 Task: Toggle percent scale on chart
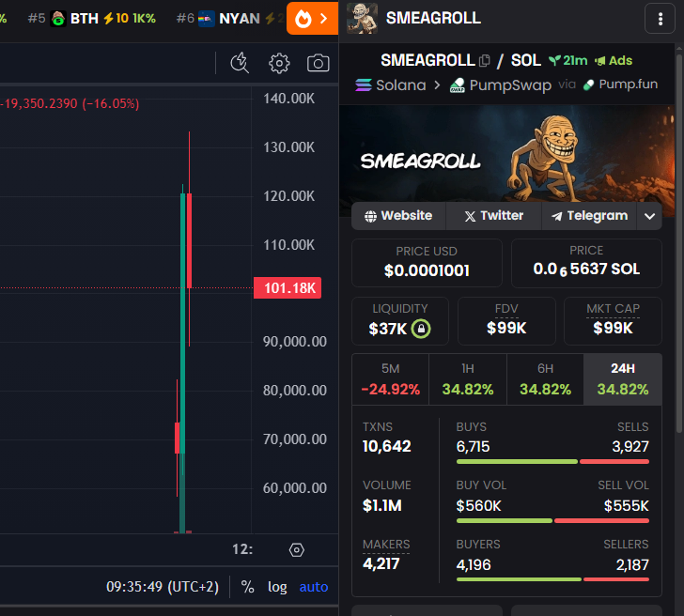247,587
